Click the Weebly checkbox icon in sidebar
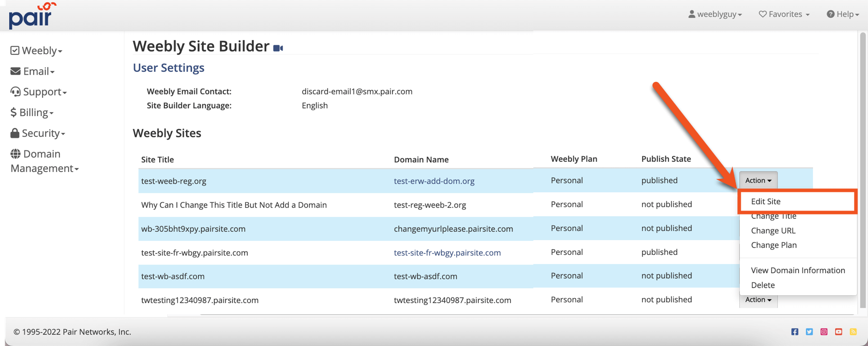868x346 pixels. pos(15,50)
